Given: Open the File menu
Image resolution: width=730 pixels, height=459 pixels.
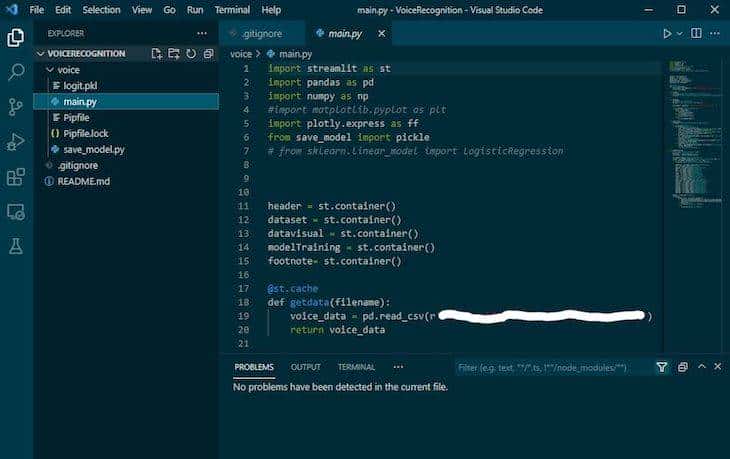Looking at the screenshot, I should pyautogui.click(x=36, y=10).
